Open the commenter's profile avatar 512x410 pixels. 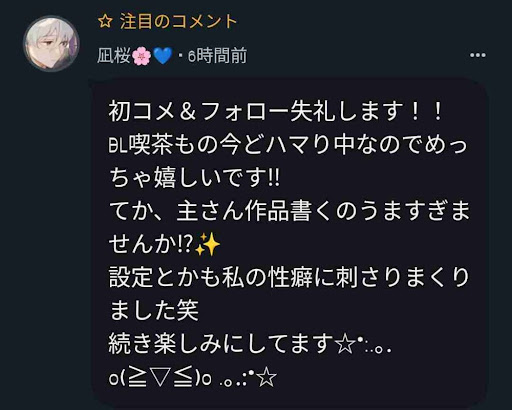(x=51, y=43)
